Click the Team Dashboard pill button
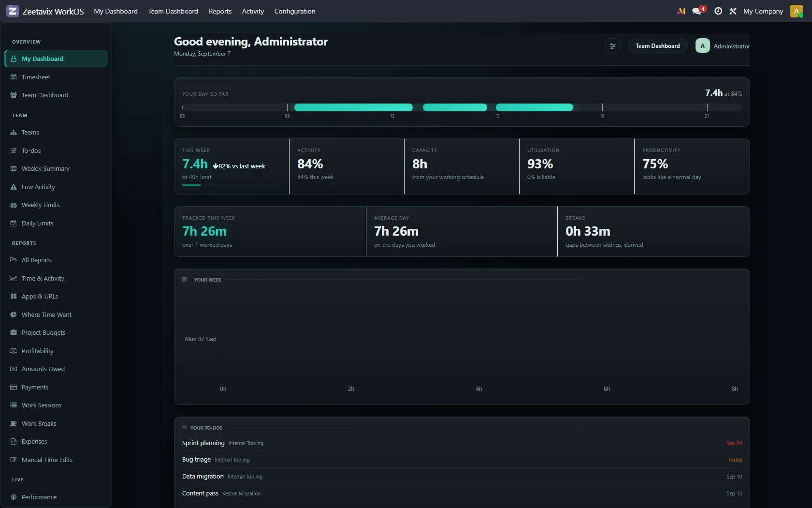This screenshot has width=812, height=508. (657, 46)
